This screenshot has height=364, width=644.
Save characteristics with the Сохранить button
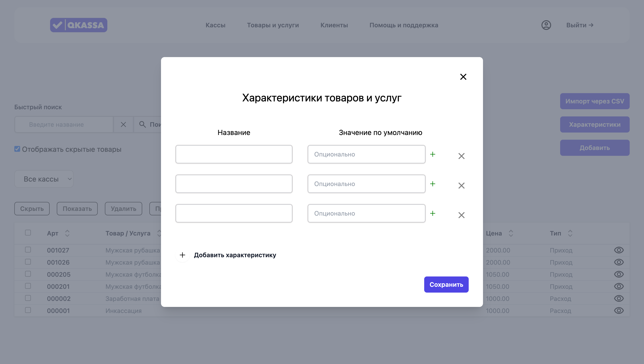click(446, 284)
